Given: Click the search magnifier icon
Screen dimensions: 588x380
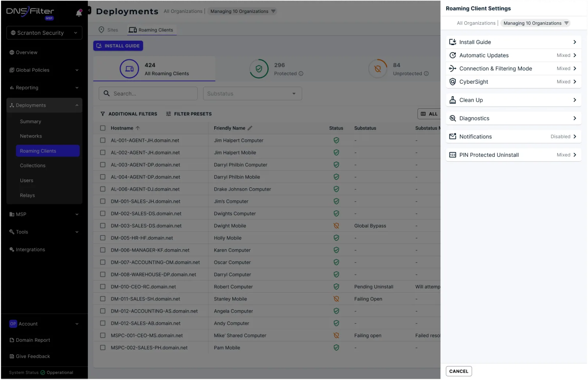Looking at the screenshot, I should click(107, 94).
